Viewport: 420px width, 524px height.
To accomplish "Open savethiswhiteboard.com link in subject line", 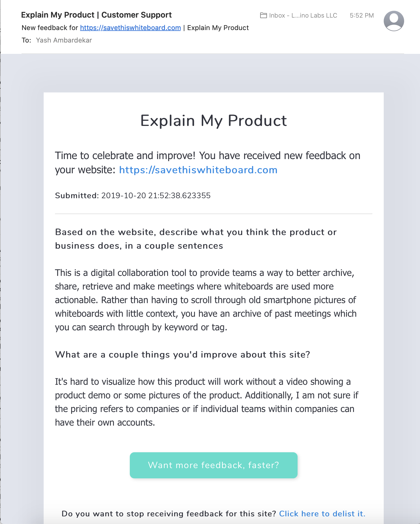I will [x=130, y=28].
